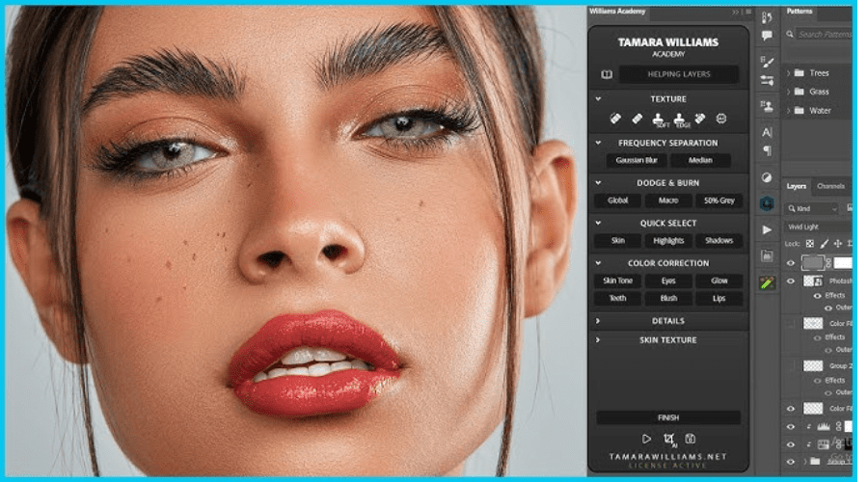The image size is (868, 482).
Task: Click lock image pixels brush icon
Action: (x=825, y=244)
